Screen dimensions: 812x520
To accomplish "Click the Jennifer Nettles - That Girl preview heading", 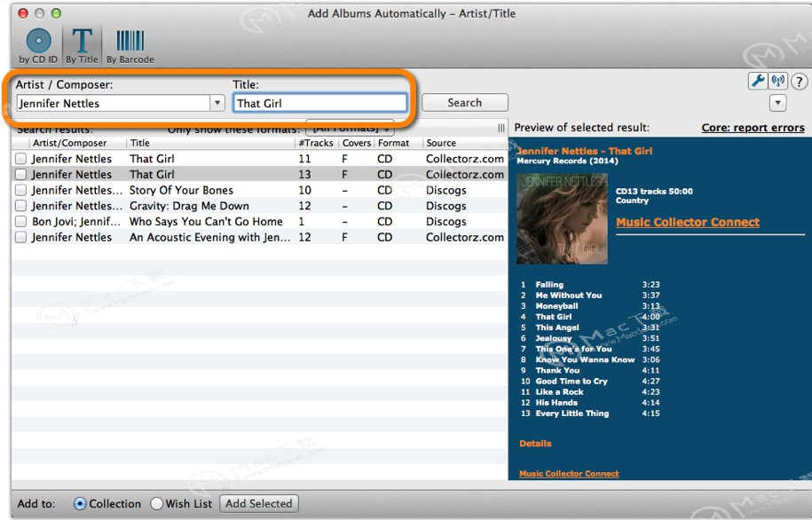I will 585,151.
